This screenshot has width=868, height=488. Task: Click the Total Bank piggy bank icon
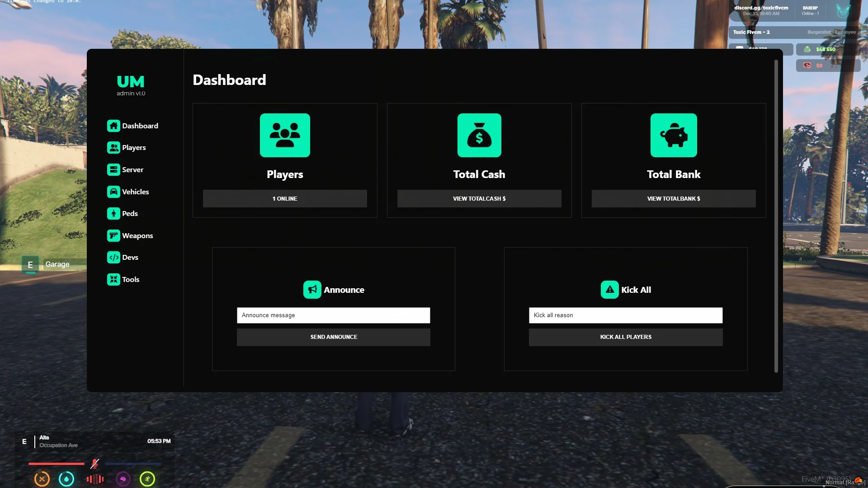674,136
